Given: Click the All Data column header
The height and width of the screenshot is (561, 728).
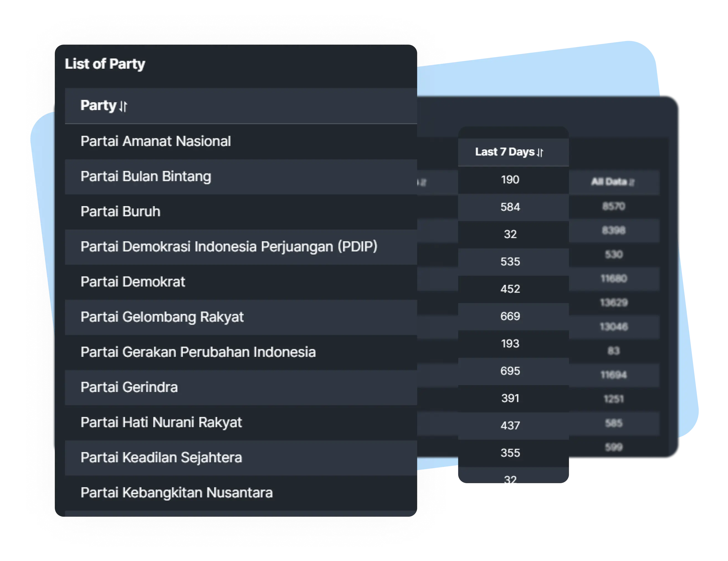Looking at the screenshot, I should click(614, 182).
